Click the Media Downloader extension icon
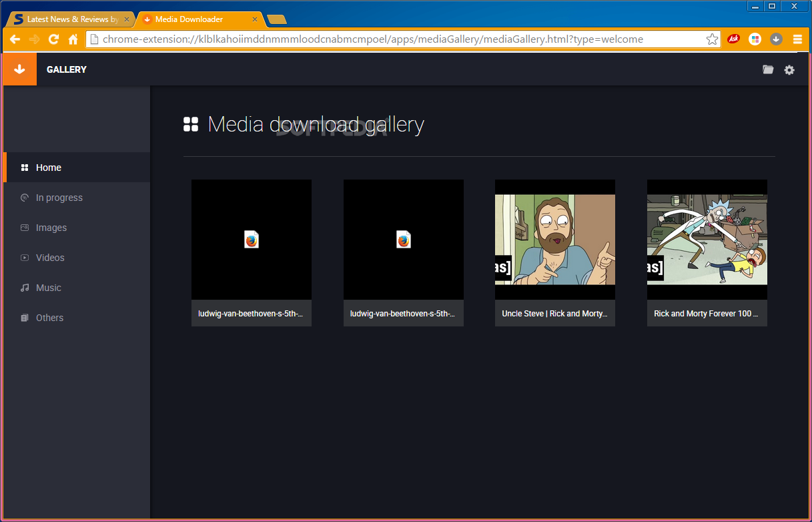Screen dimensions: 812x522 pos(776,39)
